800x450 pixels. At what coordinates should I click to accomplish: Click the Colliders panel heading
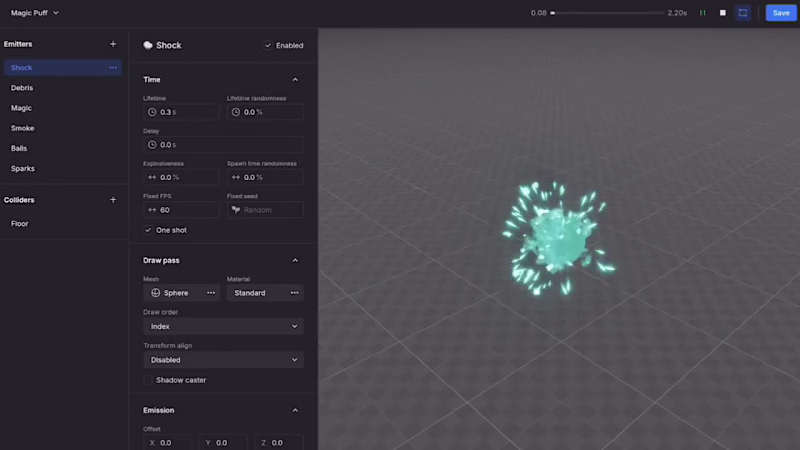(x=19, y=200)
